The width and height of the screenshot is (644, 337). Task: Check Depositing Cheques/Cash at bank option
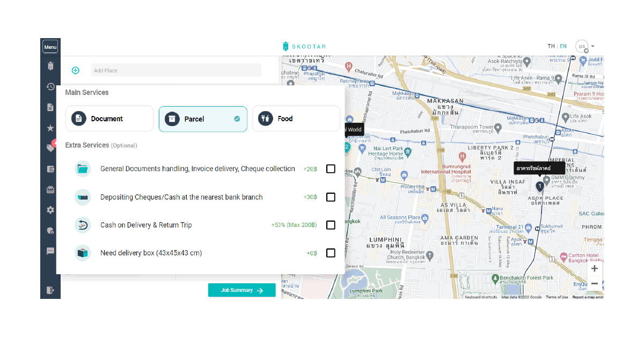(331, 197)
